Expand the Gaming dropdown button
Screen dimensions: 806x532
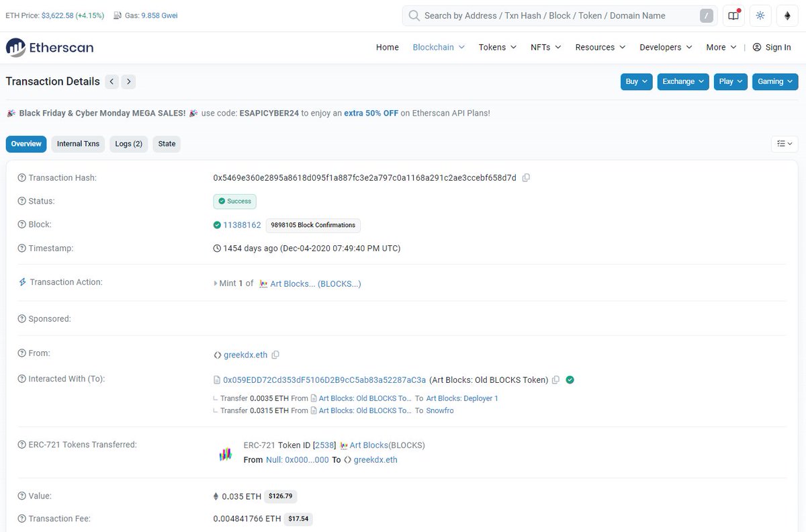(x=775, y=81)
